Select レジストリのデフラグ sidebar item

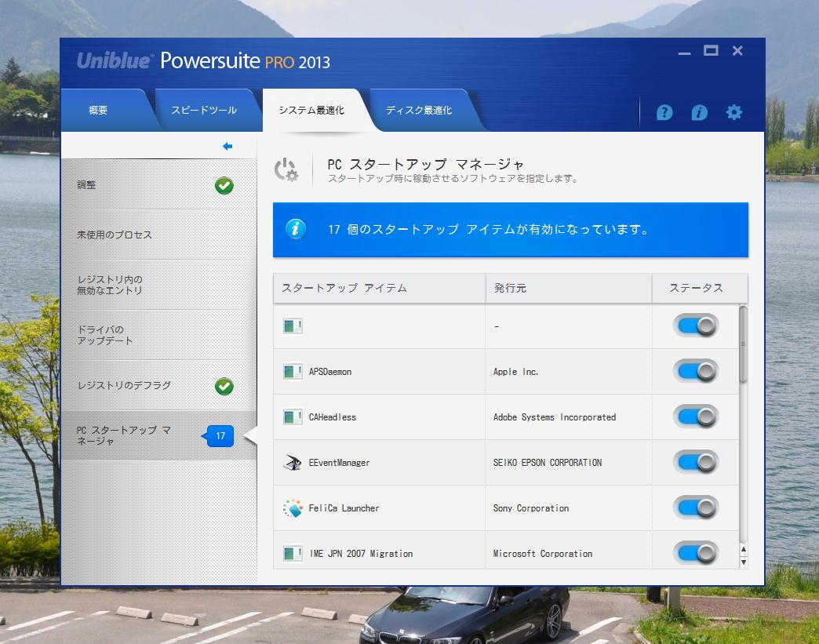[x=158, y=385]
